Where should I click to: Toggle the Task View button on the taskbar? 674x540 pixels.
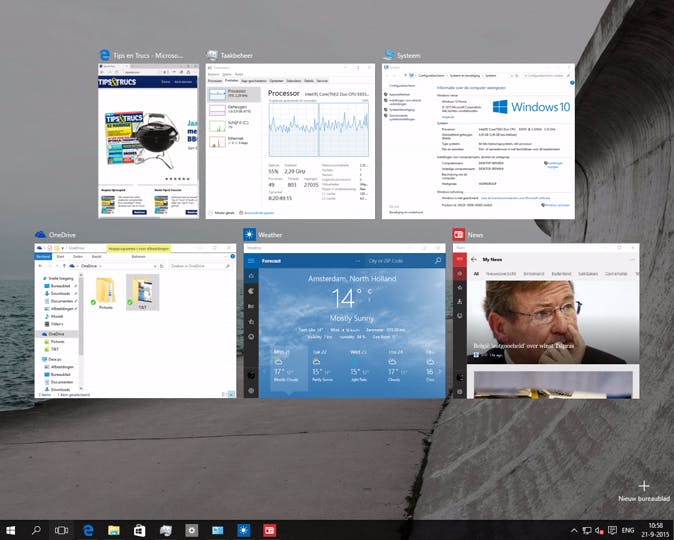(61, 530)
